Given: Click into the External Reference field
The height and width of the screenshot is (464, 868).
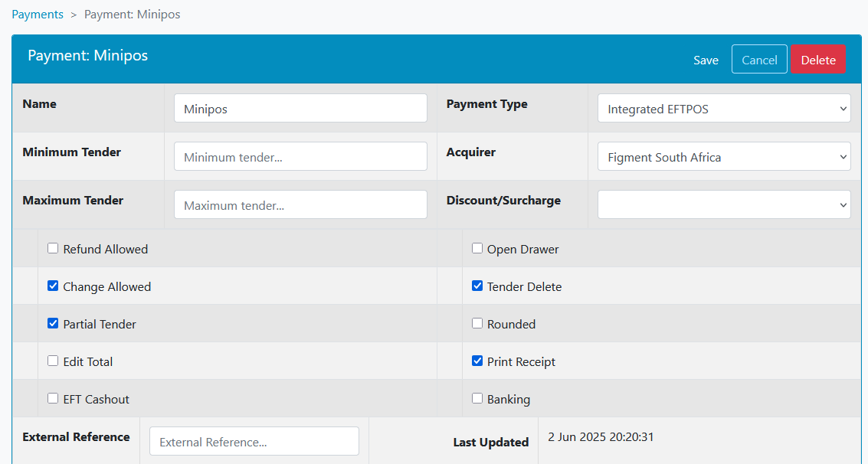Looking at the screenshot, I should point(254,441).
